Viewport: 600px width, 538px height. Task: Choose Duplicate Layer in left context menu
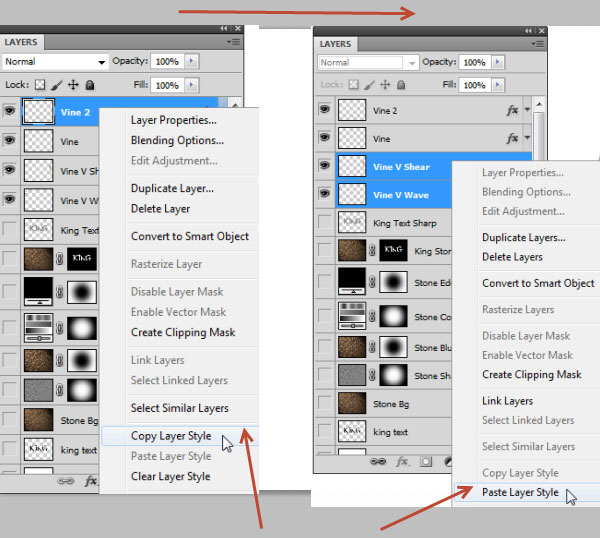172,188
